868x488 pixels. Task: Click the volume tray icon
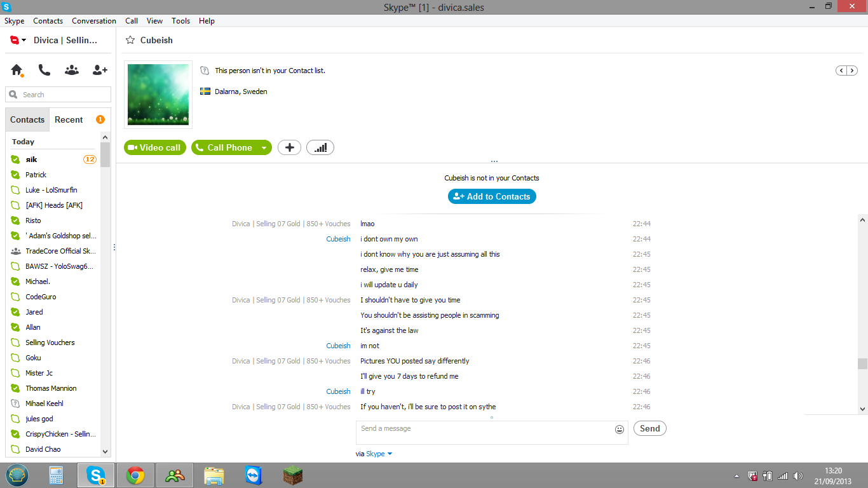point(797,476)
